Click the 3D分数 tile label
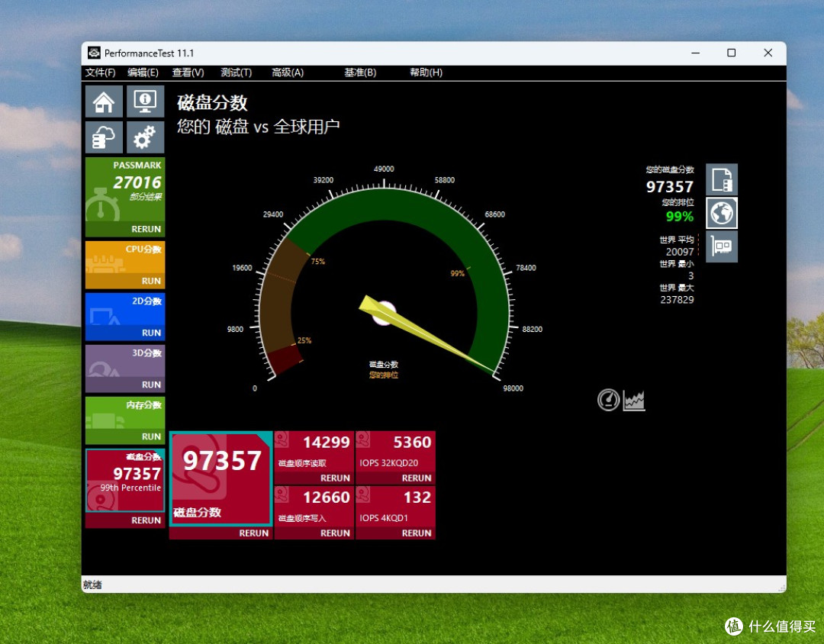Viewport: 824px width, 644px height. tap(146, 353)
